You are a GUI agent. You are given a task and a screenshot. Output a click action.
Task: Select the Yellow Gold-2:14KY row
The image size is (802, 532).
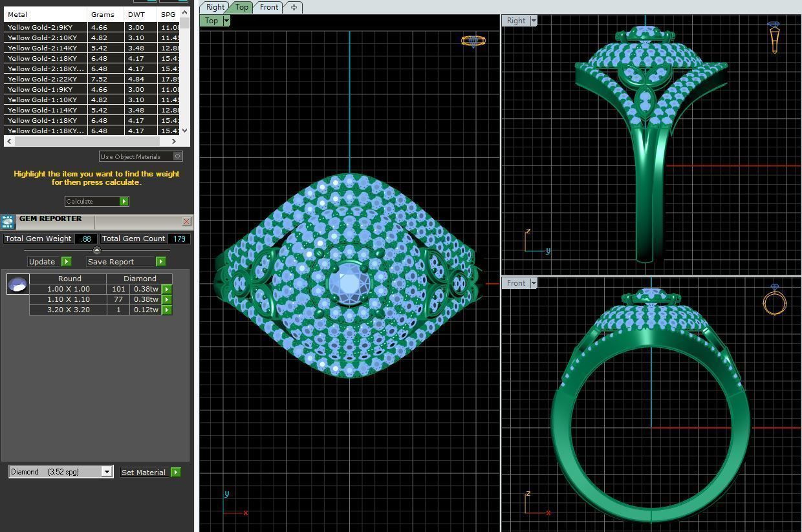pos(92,48)
